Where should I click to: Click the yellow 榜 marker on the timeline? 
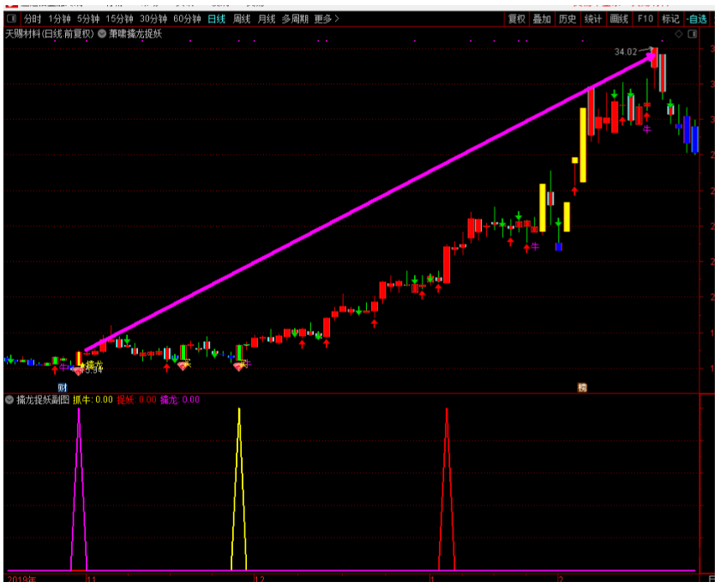tap(582, 387)
